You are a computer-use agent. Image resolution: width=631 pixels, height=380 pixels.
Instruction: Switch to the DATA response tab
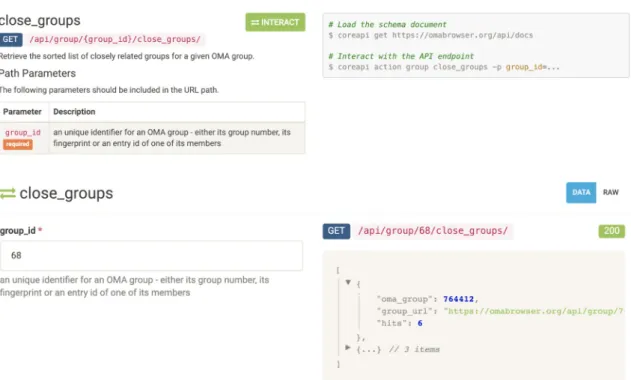click(581, 192)
